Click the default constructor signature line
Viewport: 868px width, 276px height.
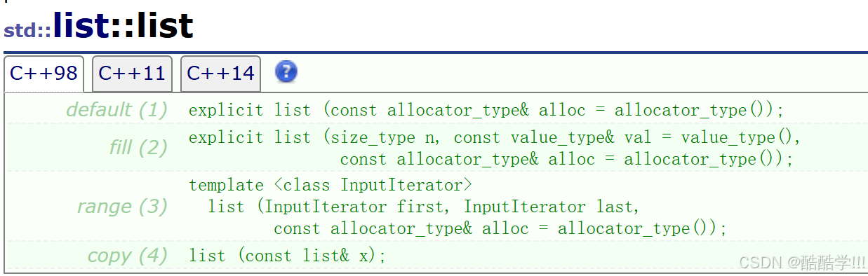[486, 110]
